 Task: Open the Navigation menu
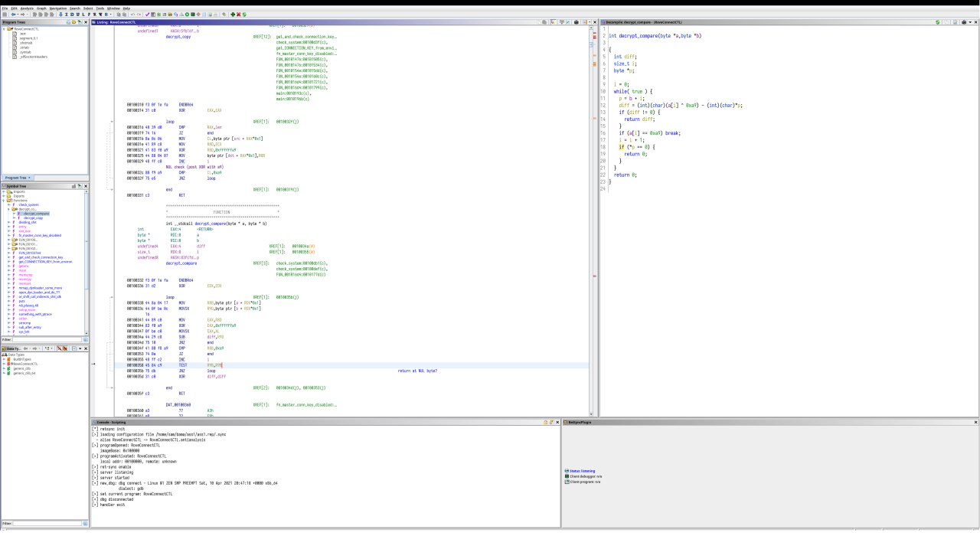click(58, 8)
